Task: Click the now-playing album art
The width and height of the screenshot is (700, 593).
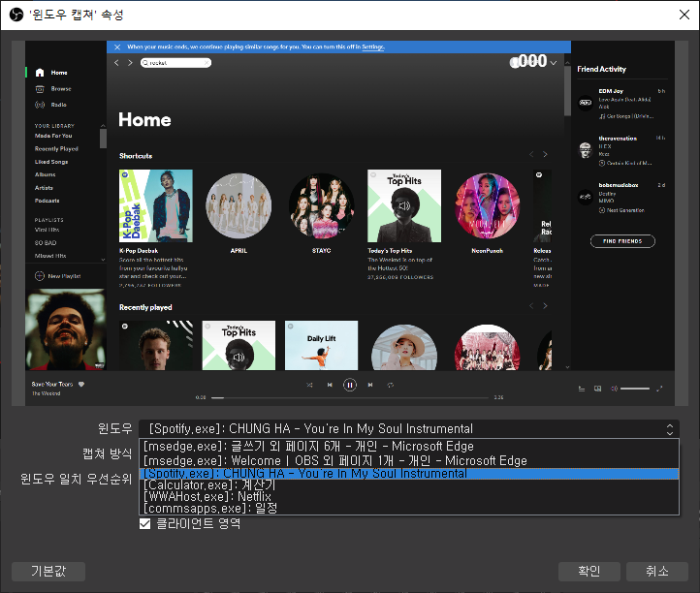Action: [x=66, y=329]
